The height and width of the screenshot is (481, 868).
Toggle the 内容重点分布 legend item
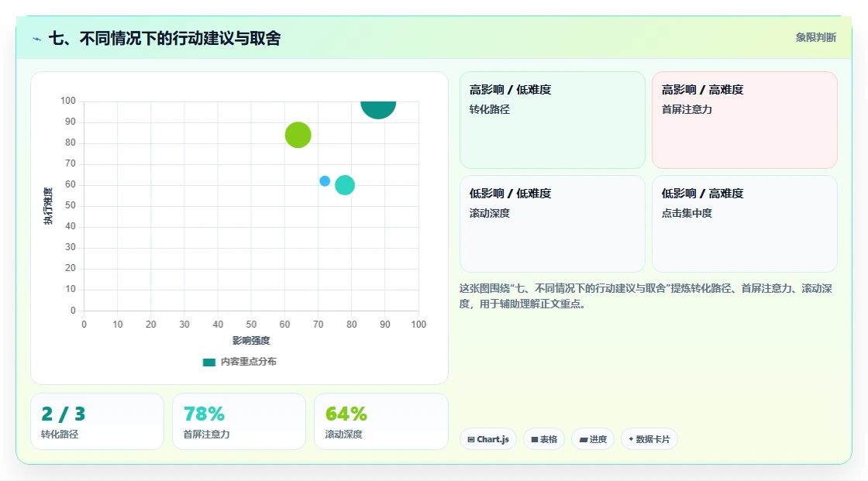coord(239,362)
